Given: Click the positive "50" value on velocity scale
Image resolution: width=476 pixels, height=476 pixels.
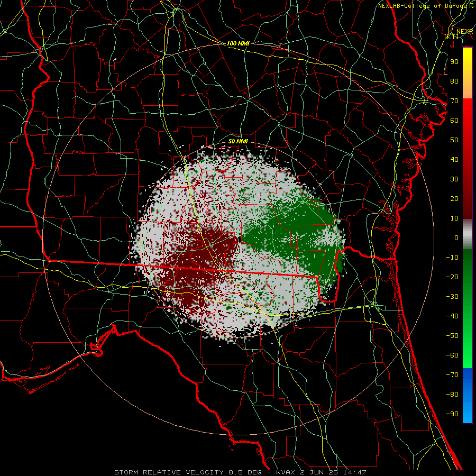Looking at the screenshot, I should pos(454,140).
